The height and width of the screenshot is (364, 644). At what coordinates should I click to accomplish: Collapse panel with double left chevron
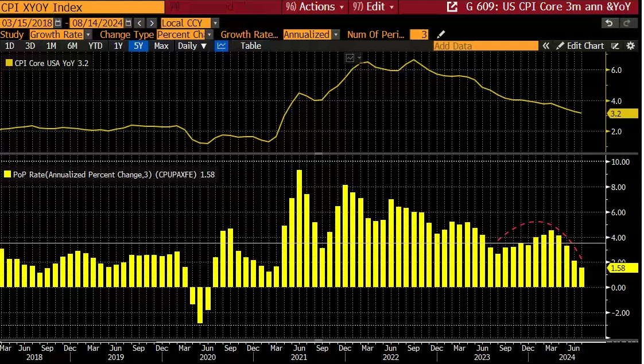(546, 46)
